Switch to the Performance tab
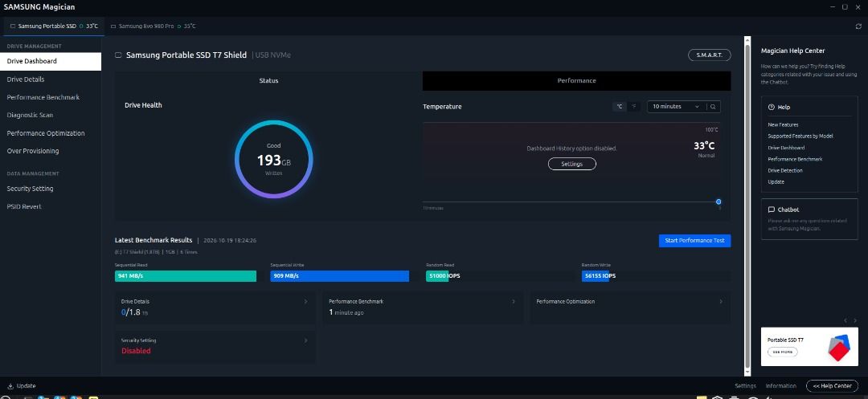Screen dimensions: 868x399 [x=576, y=81]
